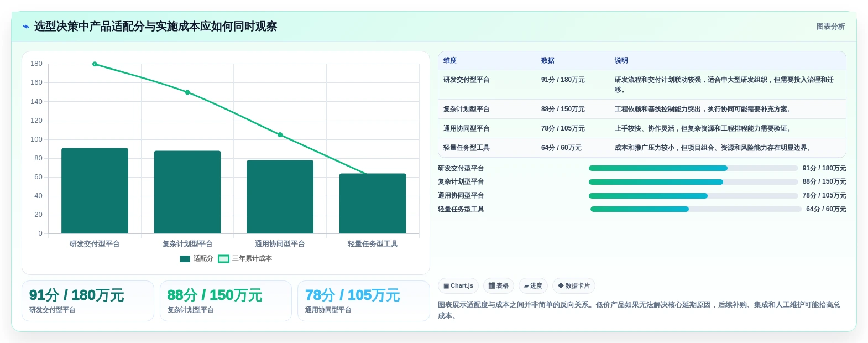Screen dimensions: 868x343
Task: Click the 轻量任务型工具 bar in the chart
Action: pos(373,203)
